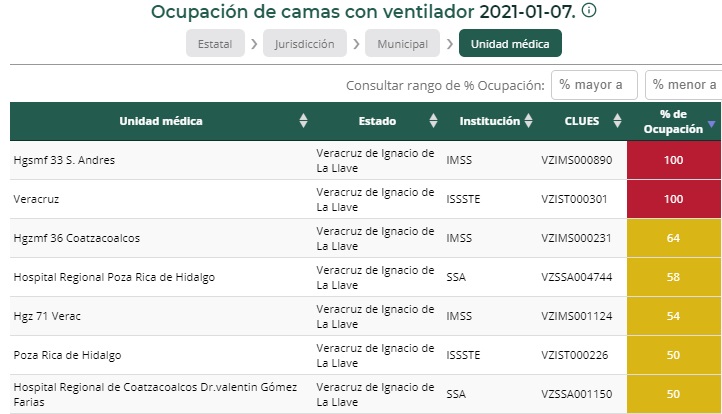The width and height of the screenshot is (722, 414).
Task: Switch to the Estatal tab
Action: pos(215,44)
